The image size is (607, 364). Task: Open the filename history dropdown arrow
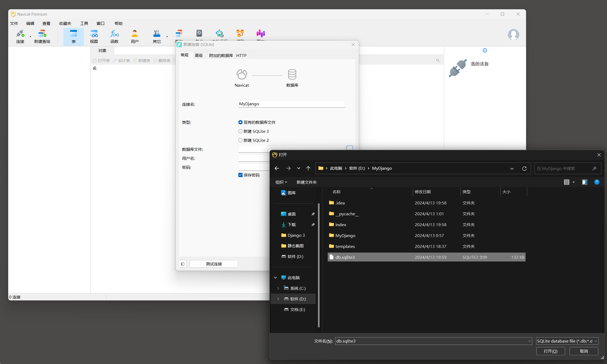(x=529, y=341)
